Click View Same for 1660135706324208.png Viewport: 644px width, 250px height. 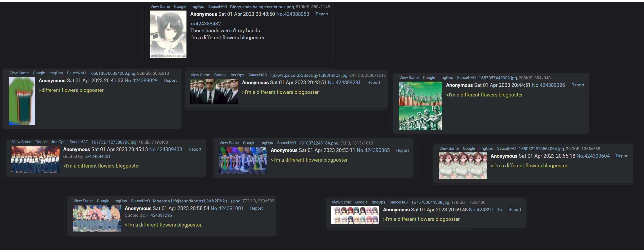click(x=19, y=73)
